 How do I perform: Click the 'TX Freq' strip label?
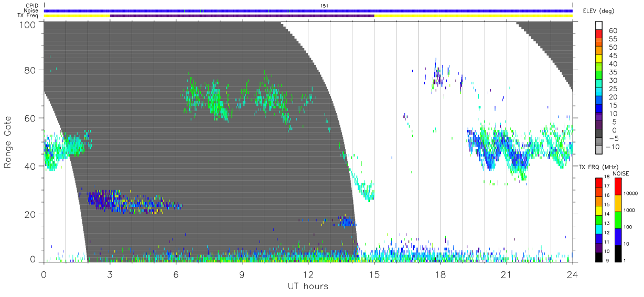(x=28, y=16)
